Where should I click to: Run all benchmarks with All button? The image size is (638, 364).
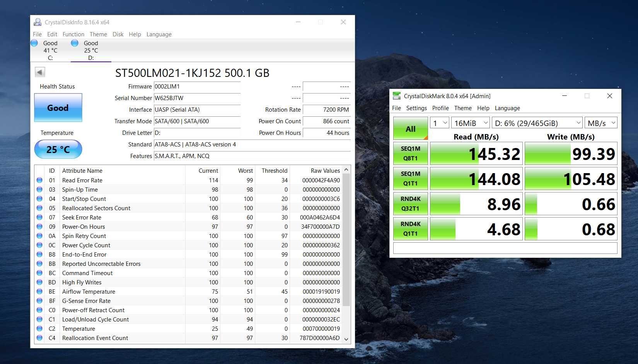[411, 128]
